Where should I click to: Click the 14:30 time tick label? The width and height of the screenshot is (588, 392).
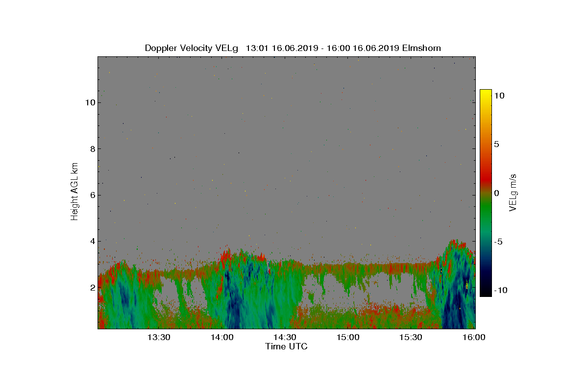285,337
